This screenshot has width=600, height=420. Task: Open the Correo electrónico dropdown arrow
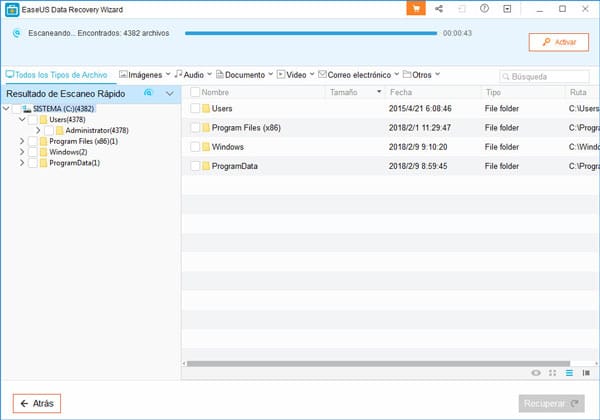pos(396,74)
